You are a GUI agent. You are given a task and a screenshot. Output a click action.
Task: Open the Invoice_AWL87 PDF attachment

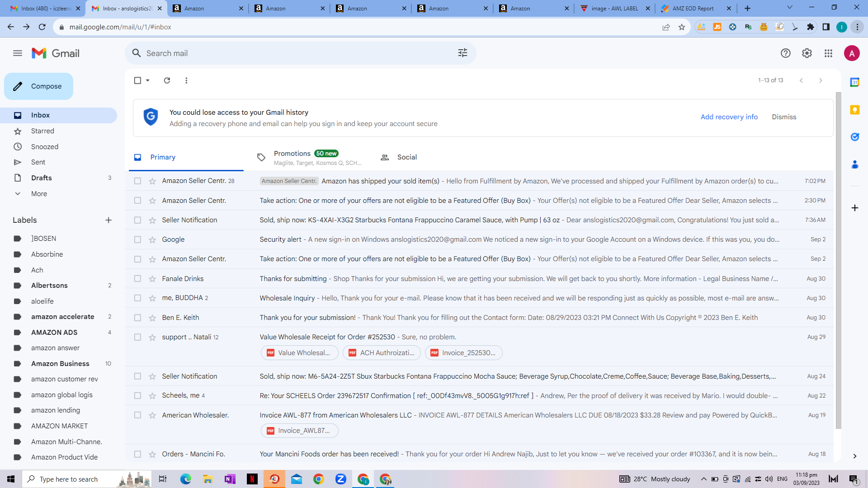coord(299,431)
